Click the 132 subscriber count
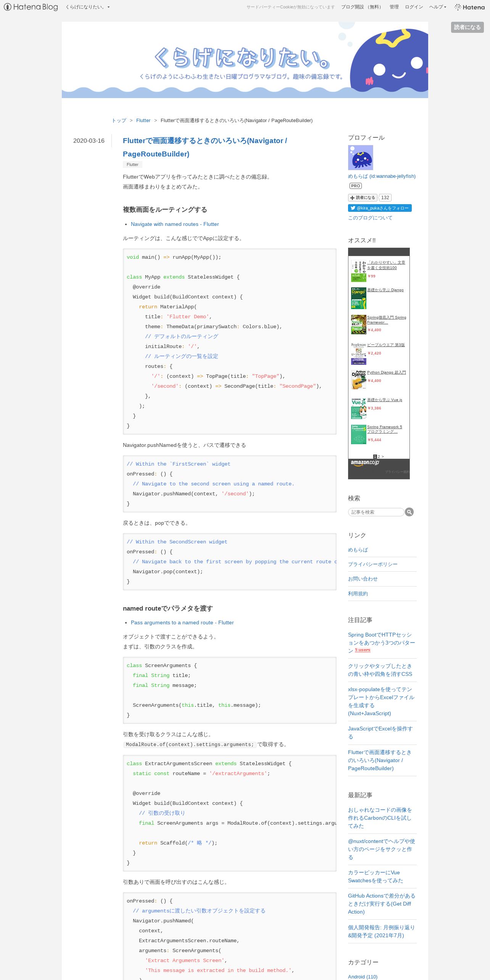490x980 pixels. click(385, 198)
